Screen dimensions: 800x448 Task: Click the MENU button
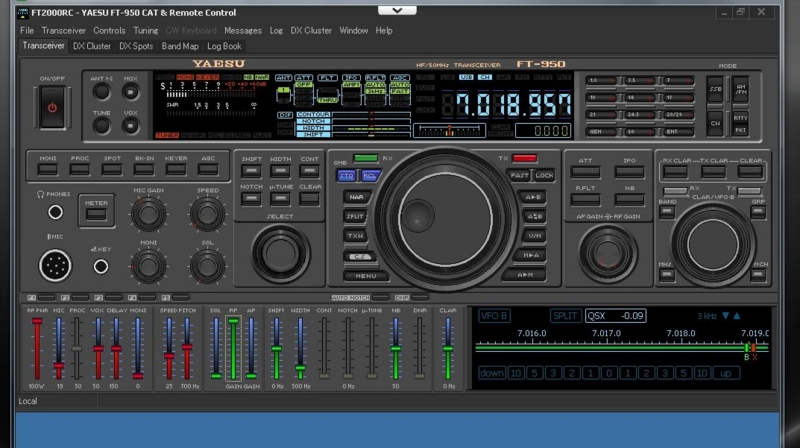(x=366, y=276)
